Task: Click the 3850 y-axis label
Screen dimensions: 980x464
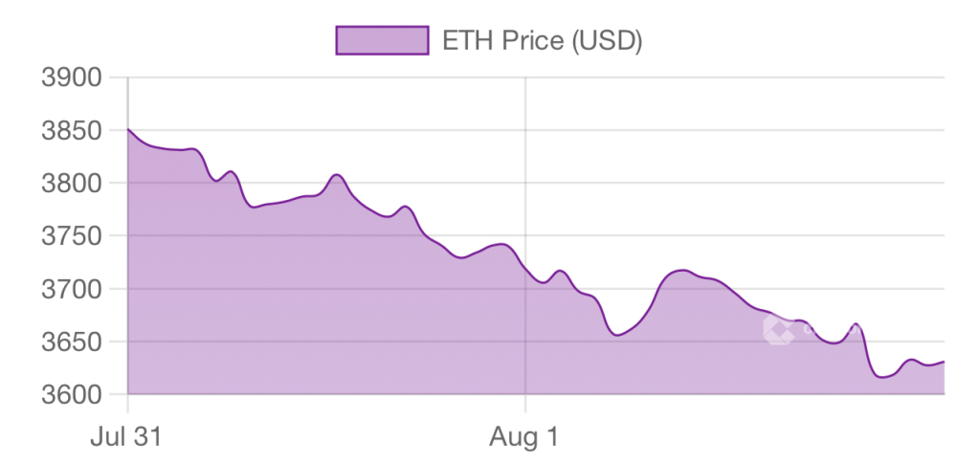Action: (x=72, y=130)
